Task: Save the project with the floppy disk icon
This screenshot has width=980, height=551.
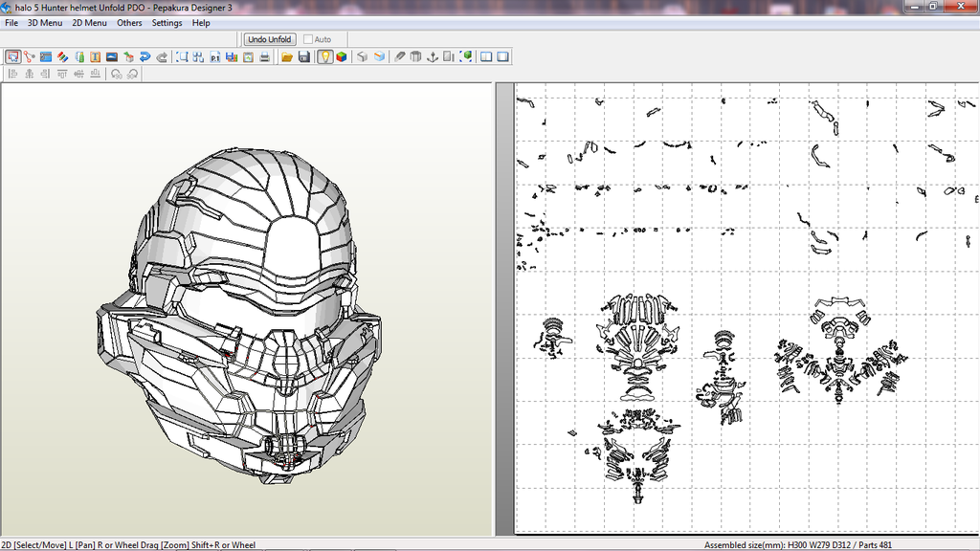Action: tap(303, 56)
